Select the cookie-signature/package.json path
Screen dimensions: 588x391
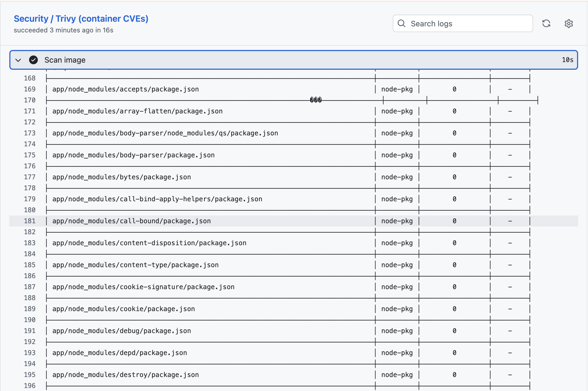143,287
